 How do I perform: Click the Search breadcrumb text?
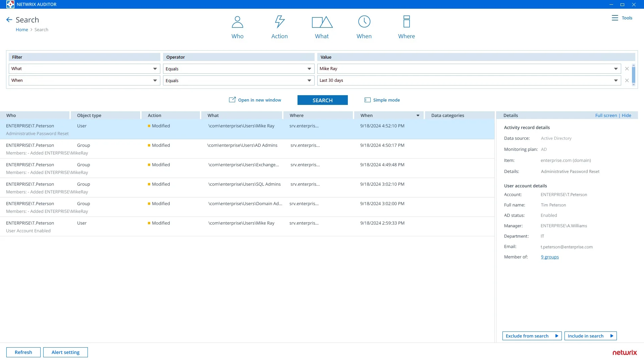click(x=41, y=29)
